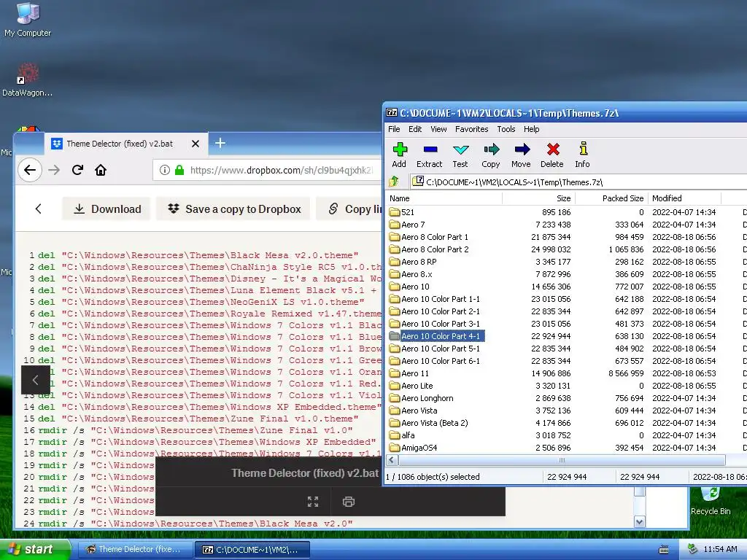Open the Favorites menu
The image size is (747, 560).
[x=472, y=129]
